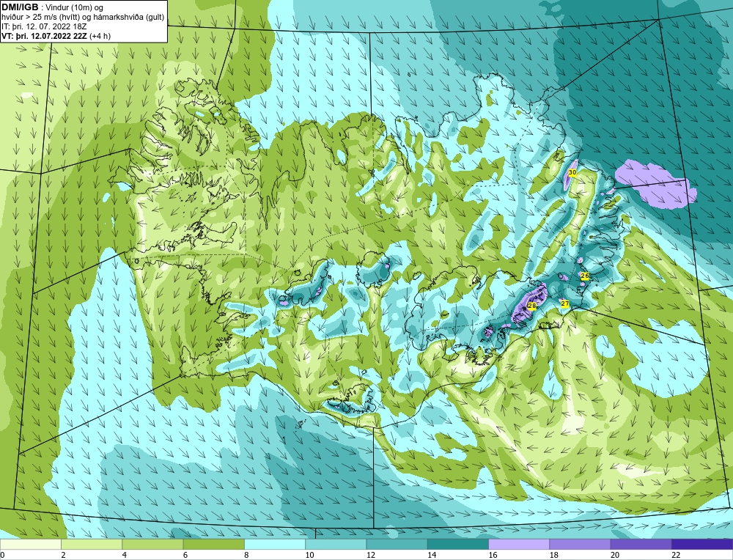Image resolution: width=733 pixels, height=560 pixels.
Task: Click the yellow gust label 27
Action: (564, 304)
